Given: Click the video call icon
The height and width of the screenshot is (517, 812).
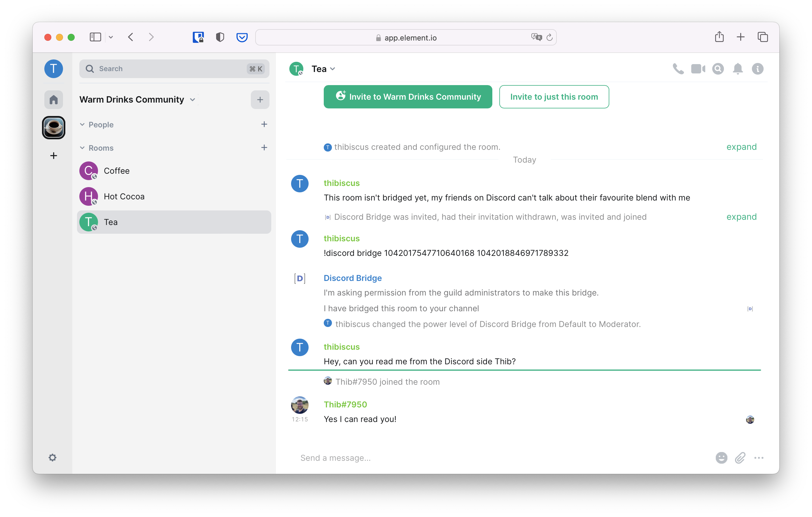Looking at the screenshot, I should pyautogui.click(x=698, y=68).
